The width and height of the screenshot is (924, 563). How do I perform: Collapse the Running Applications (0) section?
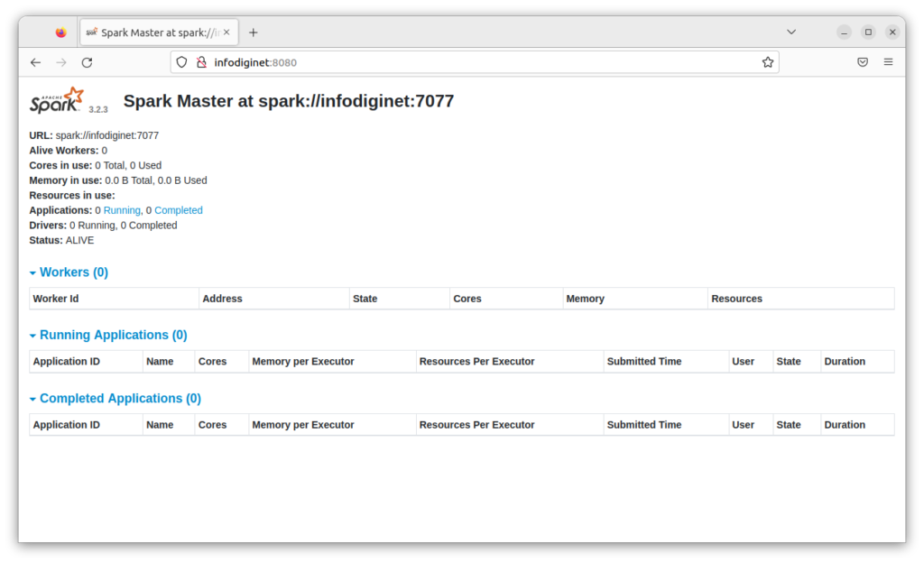tap(108, 335)
